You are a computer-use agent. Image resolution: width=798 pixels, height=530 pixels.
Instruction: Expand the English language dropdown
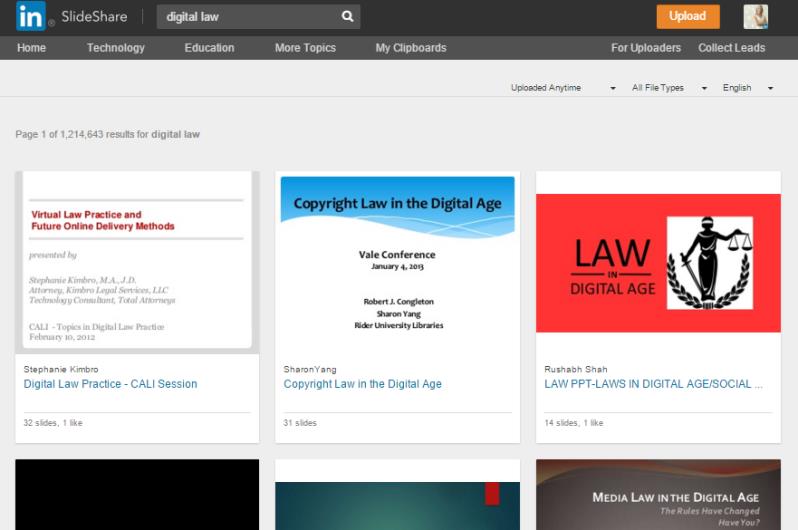coord(747,88)
